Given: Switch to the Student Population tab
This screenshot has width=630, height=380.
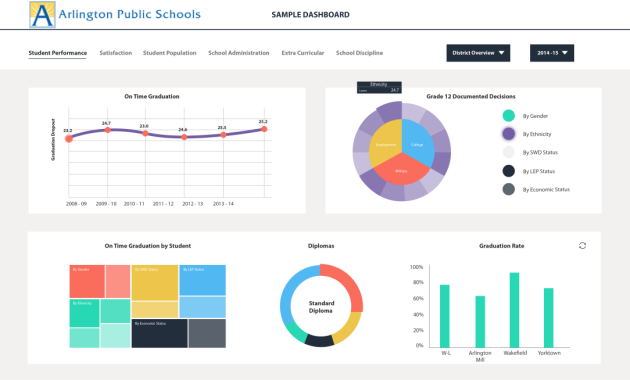Looking at the screenshot, I should (x=170, y=53).
